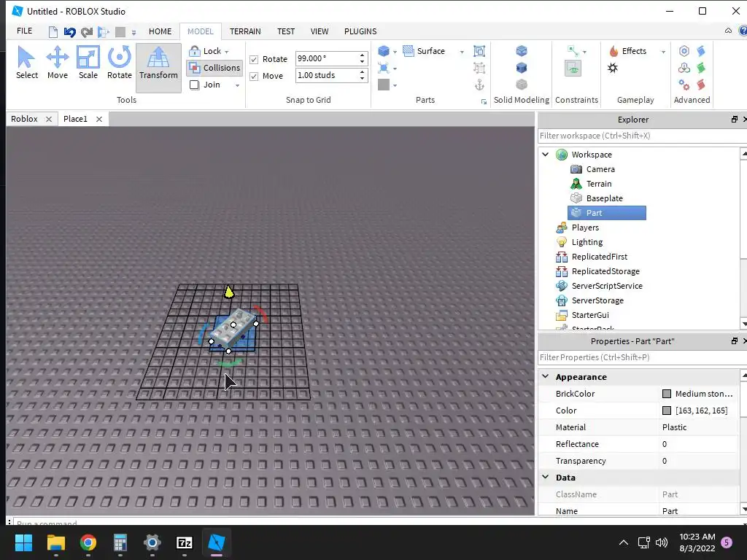Open File Explorer from the taskbar
747x560 pixels.
point(55,542)
